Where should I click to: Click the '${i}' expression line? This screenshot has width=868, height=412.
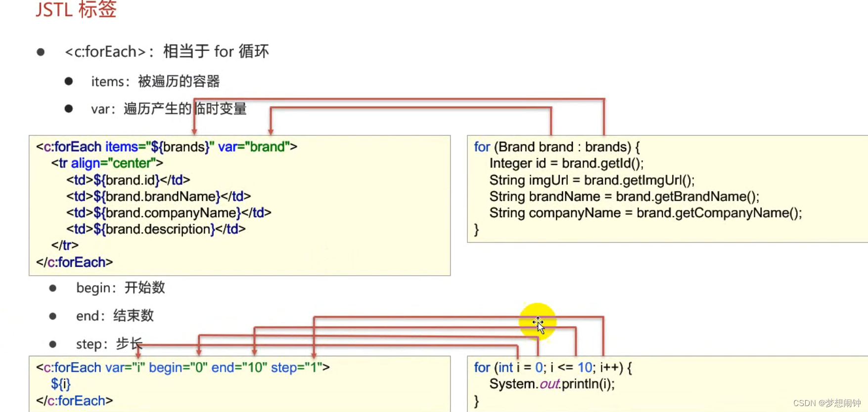tap(61, 384)
